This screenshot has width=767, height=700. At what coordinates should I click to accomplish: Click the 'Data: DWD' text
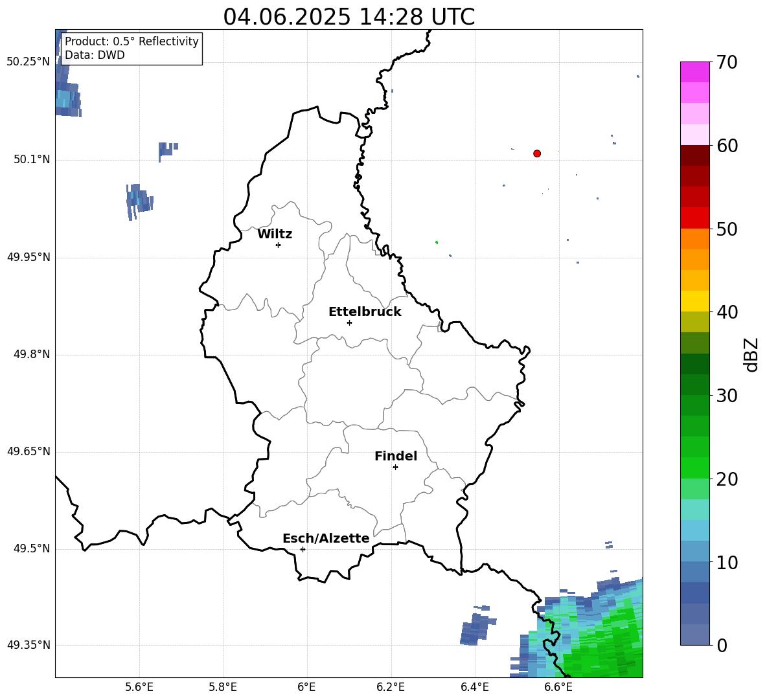pyautogui.click(x=95, y=55)
